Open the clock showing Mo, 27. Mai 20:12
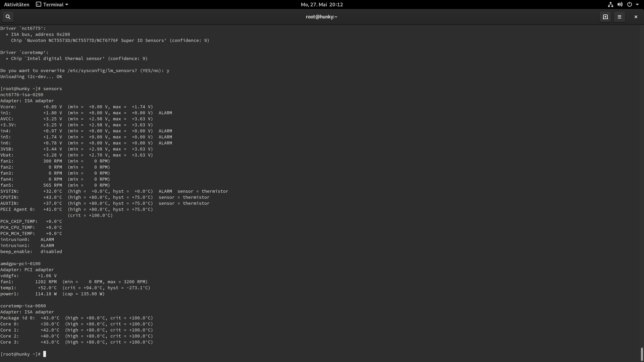The image size is (644, 362). 322,5
